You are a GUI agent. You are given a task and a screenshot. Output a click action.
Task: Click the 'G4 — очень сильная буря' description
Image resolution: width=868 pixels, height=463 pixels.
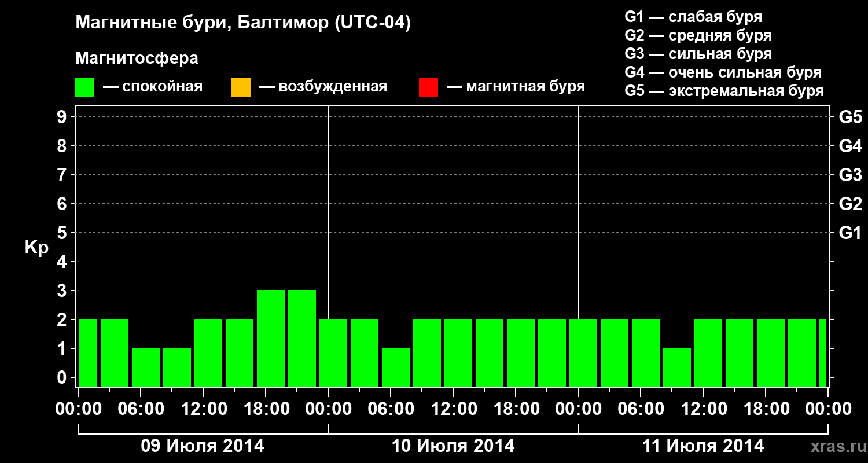(x=723, y=72)
